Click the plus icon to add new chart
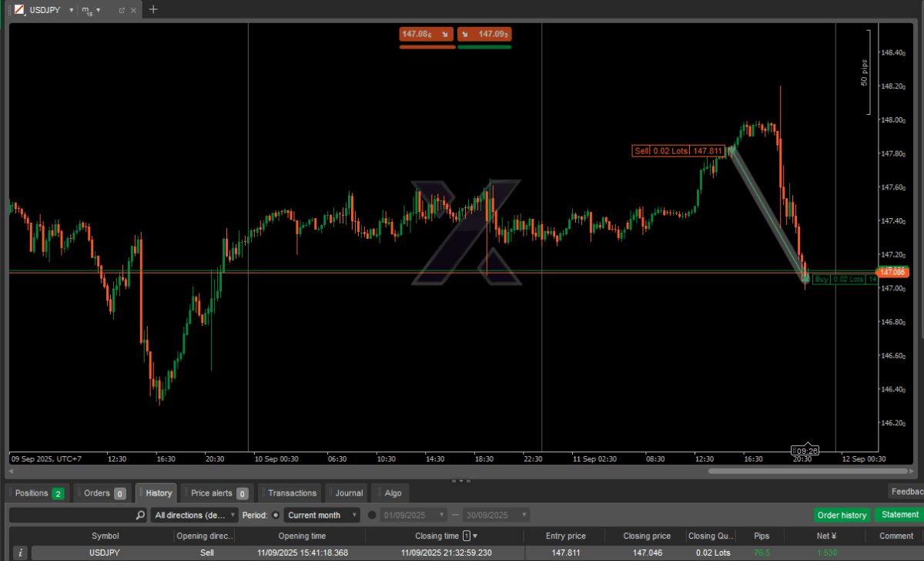924x561 pixels. pos(153,9)
